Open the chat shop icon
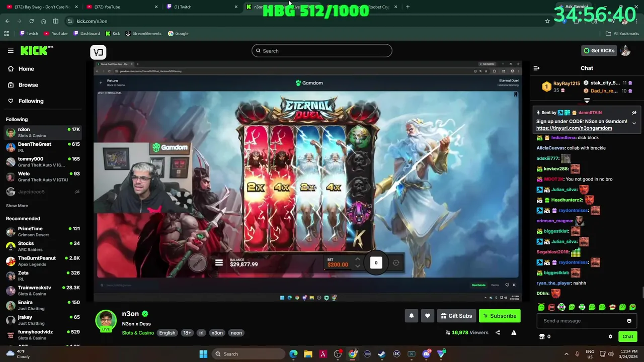The image size is (644, 362). click(x=542, y=336)
